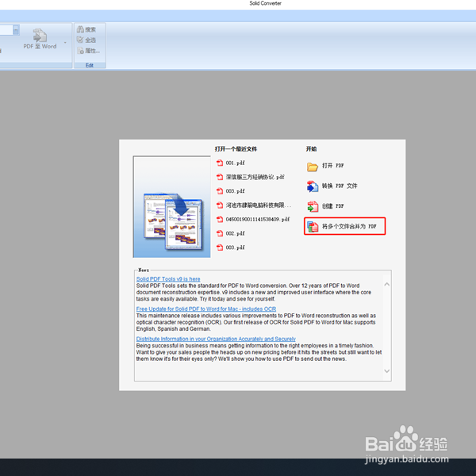Click the PDF 至 Word convert icon
Viewport: 476px width, 476px height.
(x=40, y=35)
